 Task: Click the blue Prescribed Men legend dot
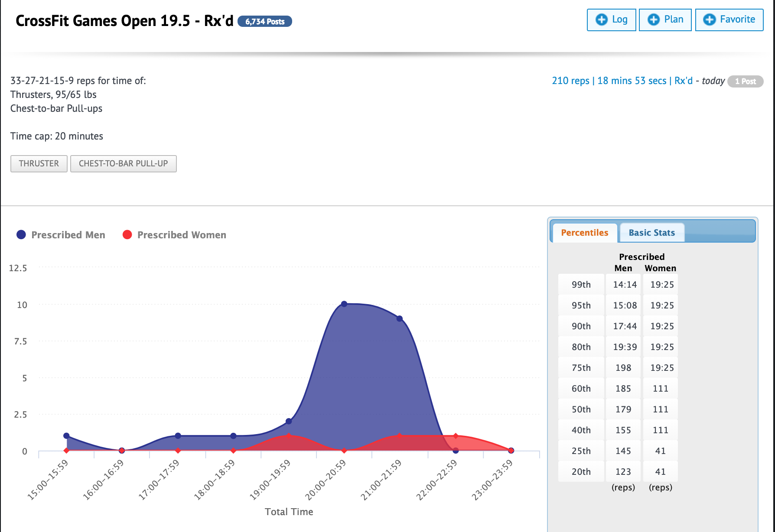tap(21, 235)
